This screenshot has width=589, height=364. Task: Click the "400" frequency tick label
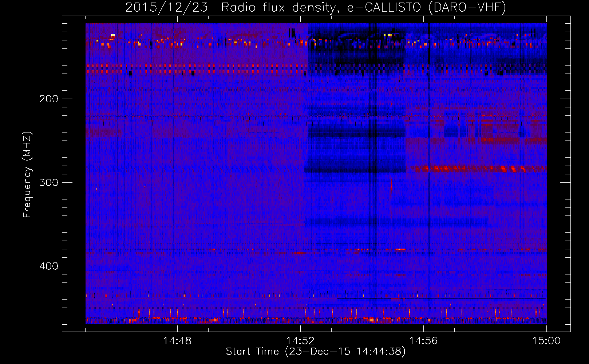(x=49, y=266)
